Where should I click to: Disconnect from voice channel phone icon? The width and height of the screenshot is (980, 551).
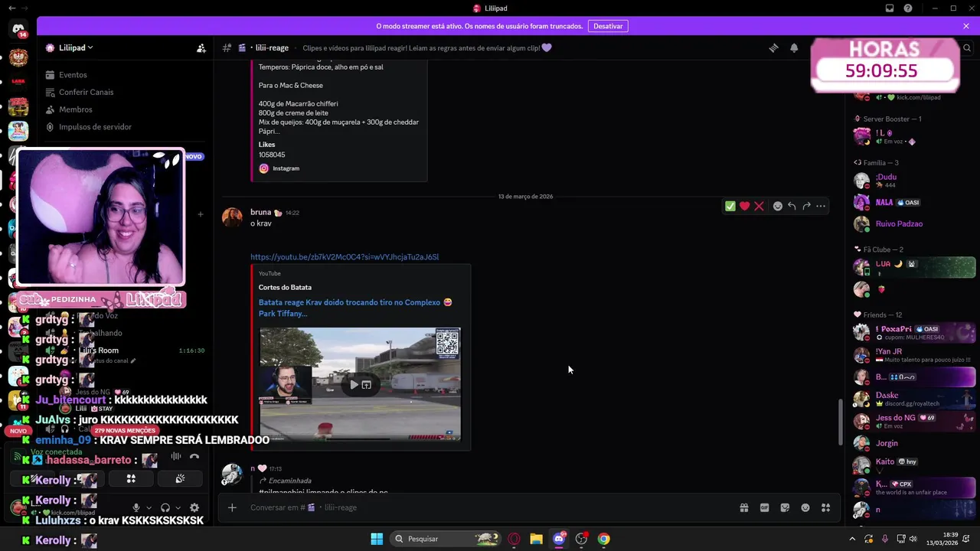tap(194, 456)
